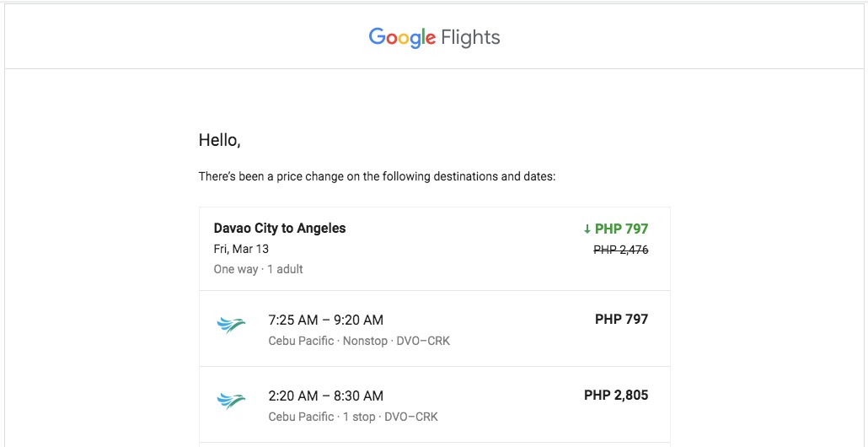This screenshot has width=868, height=447.
Task: Click the Cebu Pacific logo on the 7:25 AM flight
Action: click(231, 326)
